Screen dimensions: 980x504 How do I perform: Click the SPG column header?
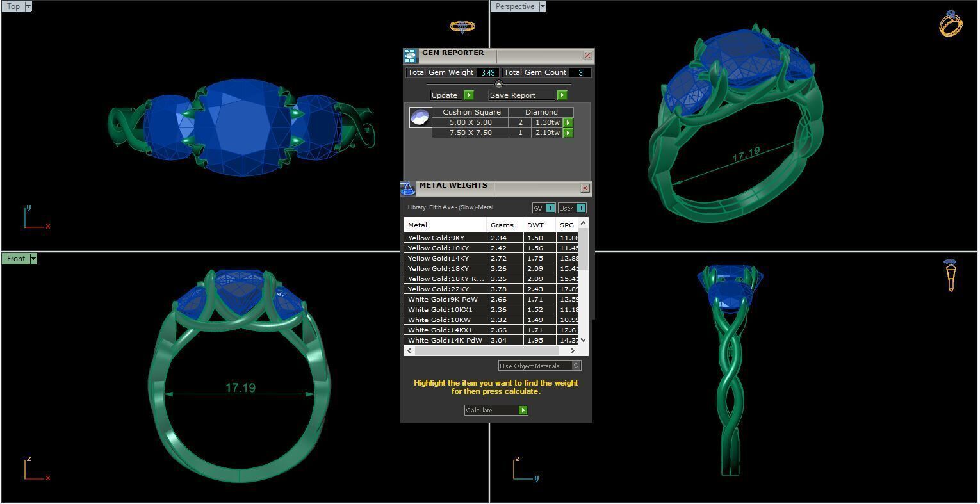pos(567,225)
